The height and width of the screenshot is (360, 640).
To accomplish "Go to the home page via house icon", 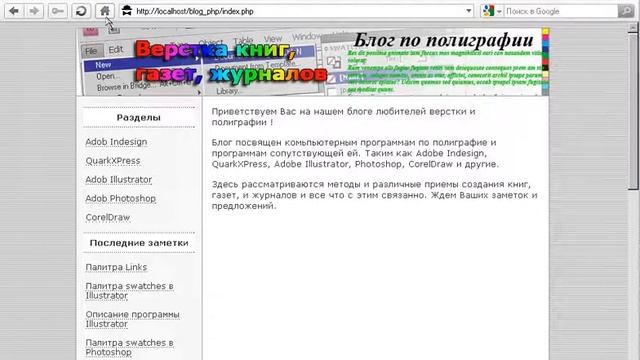I will [x=105, y=11].
